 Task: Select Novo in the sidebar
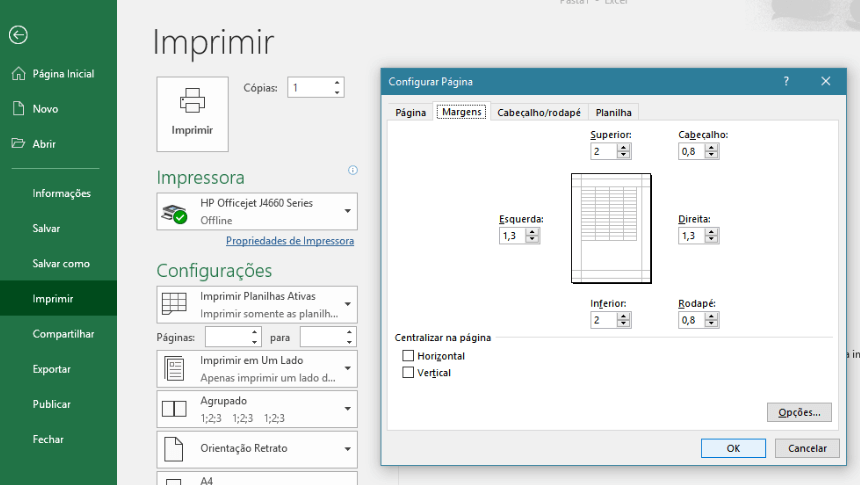coord(45,109)
